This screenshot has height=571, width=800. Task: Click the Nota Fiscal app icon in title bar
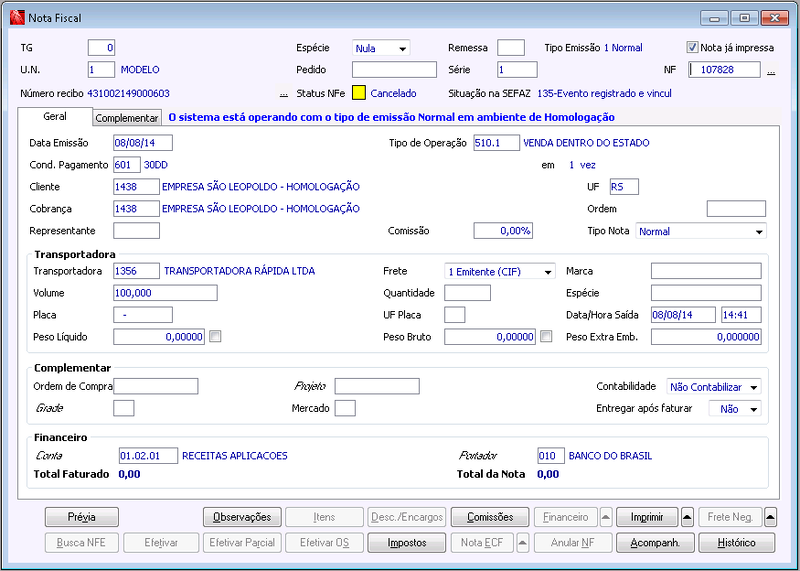coord(17,18)
